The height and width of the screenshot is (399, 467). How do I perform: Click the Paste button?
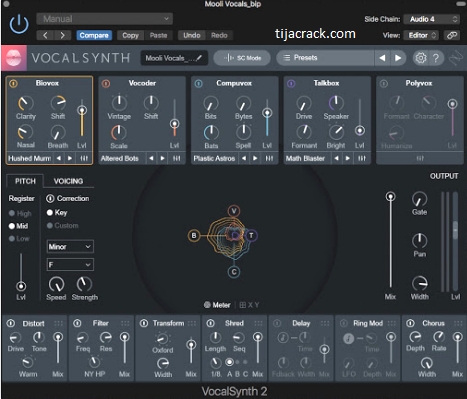158,35
